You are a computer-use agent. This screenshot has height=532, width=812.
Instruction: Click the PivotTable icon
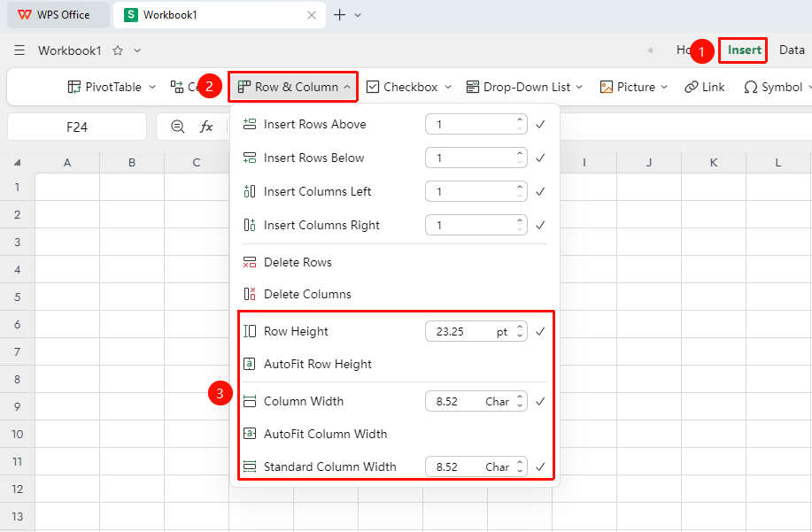coord(74,87)
